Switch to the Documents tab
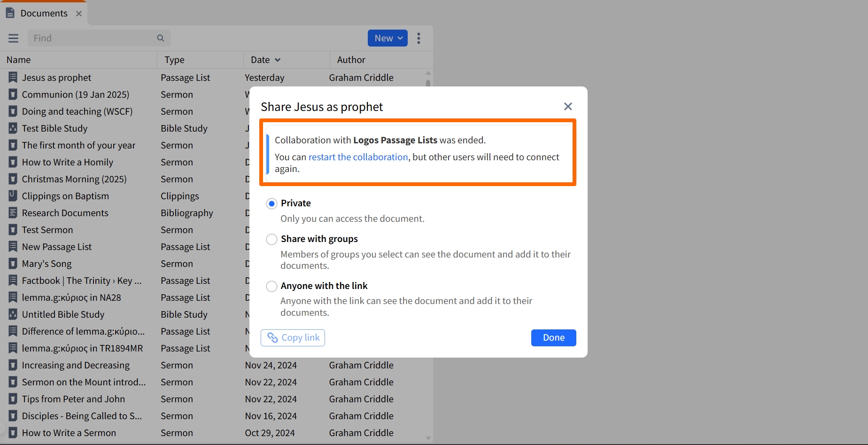Screen dimensions: 868x445 44,13
